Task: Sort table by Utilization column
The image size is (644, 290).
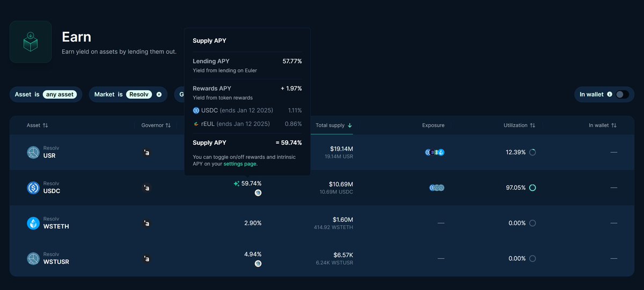Action: click(x=519, y=125)
